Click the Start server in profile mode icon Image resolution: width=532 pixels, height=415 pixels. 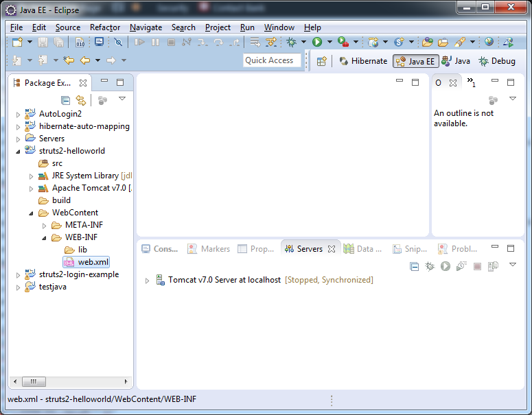pyautogui.click(x=461, y=266)
